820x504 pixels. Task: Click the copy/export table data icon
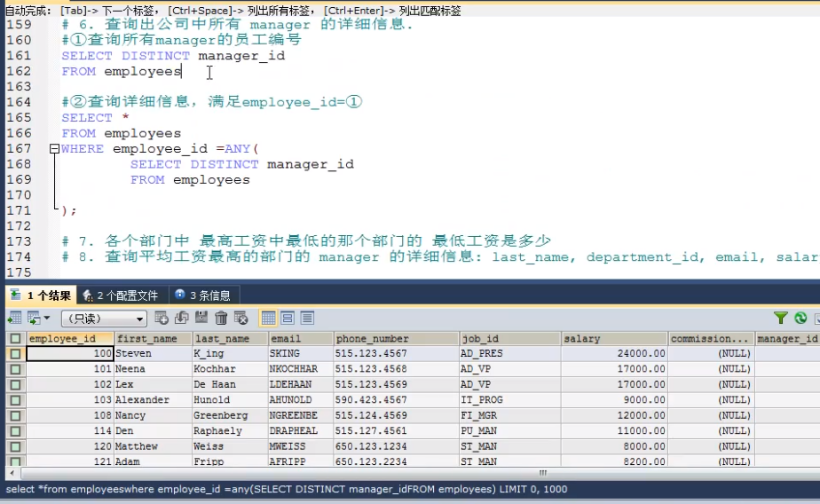coord(34,318)
